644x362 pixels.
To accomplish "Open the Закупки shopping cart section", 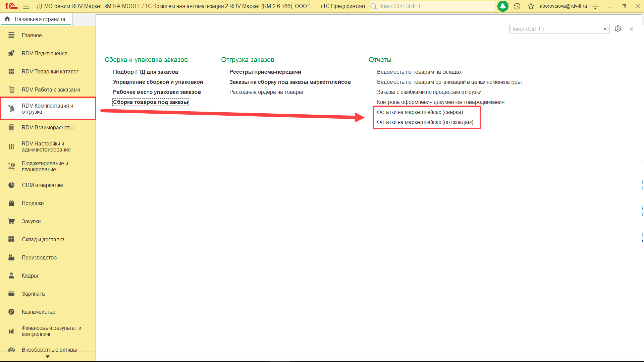I will click(31, 221).
